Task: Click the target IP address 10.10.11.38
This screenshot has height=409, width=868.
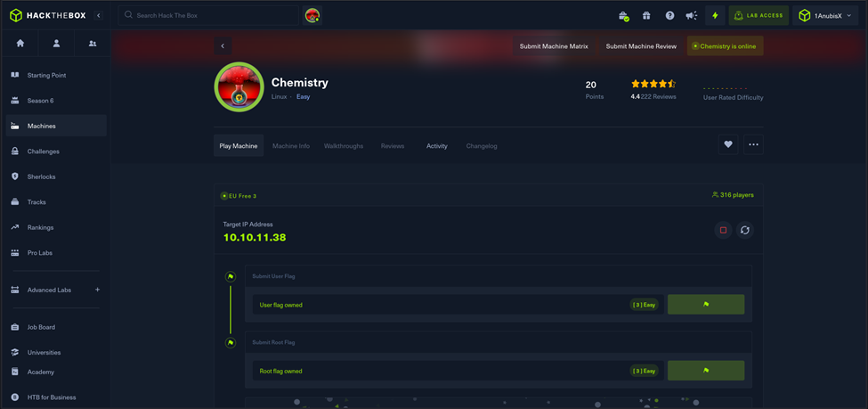Action: [x=255, y=237]
